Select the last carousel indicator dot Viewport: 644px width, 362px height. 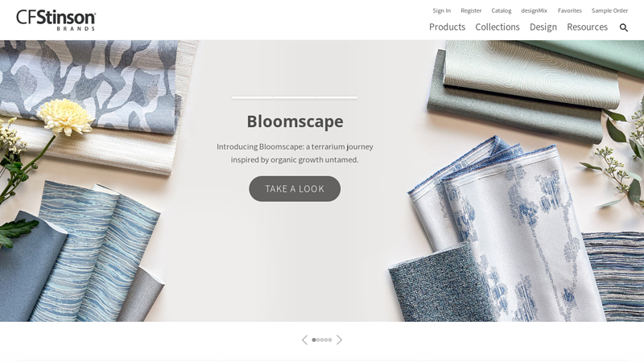pos(330,339)
